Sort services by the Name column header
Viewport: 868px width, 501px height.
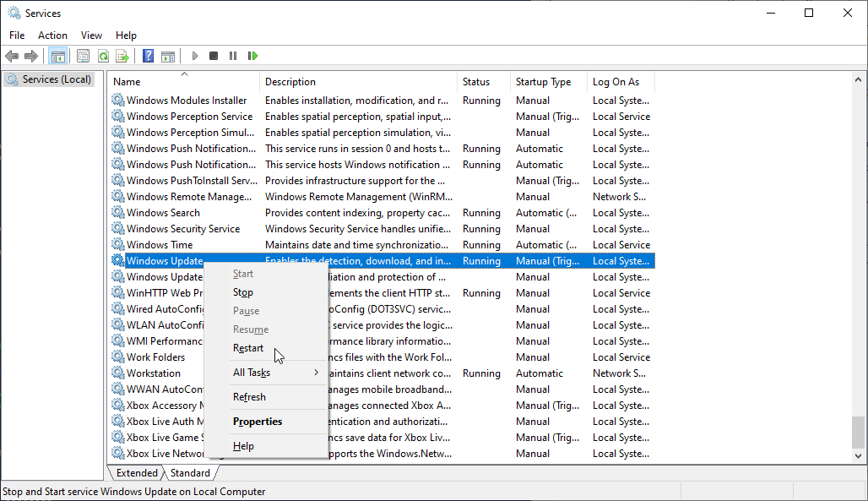pos(184,81)
